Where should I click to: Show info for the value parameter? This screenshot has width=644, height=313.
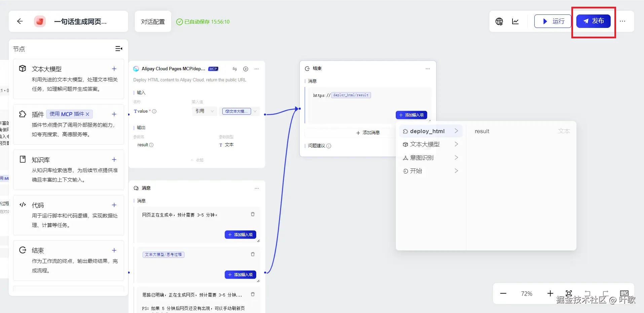(154, 111)
